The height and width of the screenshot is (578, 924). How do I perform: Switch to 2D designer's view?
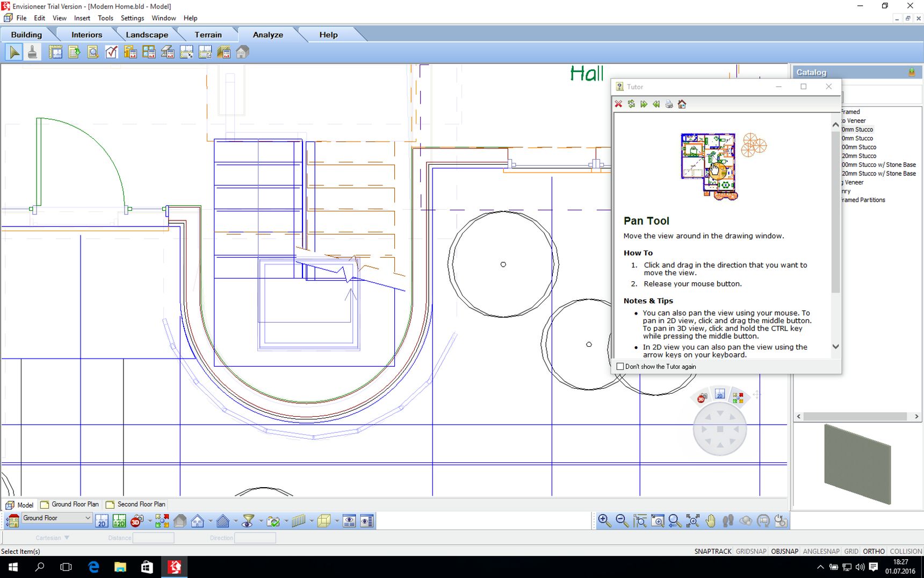click(x=119, y=520)
